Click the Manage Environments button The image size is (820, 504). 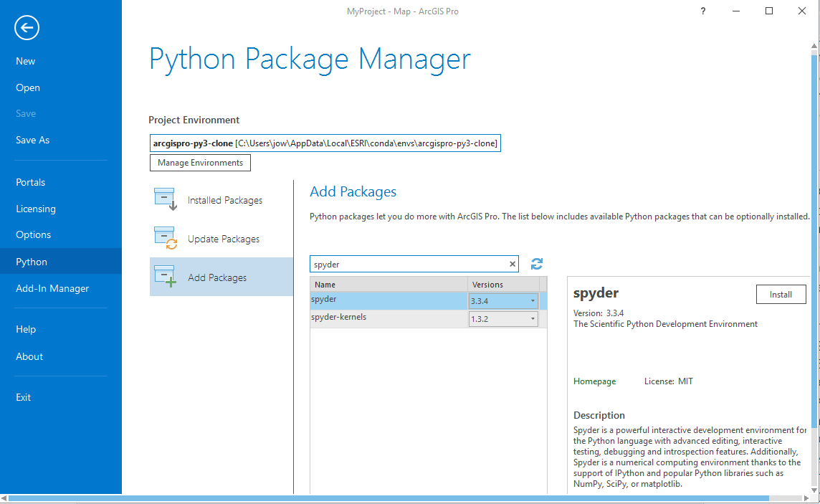200,163
